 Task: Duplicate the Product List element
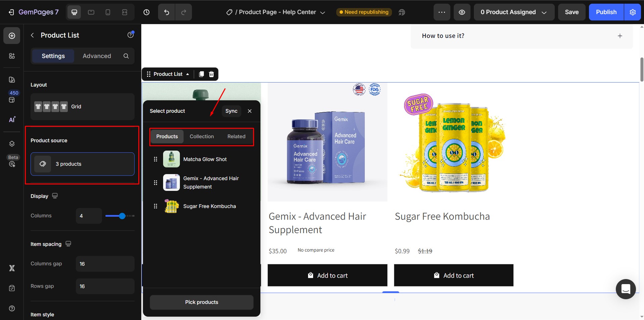click(201, 74)
